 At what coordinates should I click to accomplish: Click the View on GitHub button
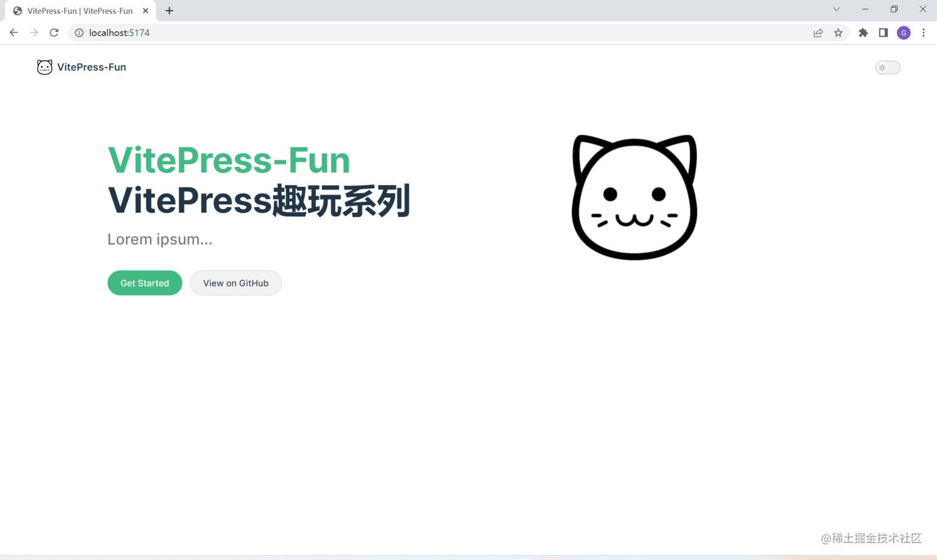pos(235,283)
